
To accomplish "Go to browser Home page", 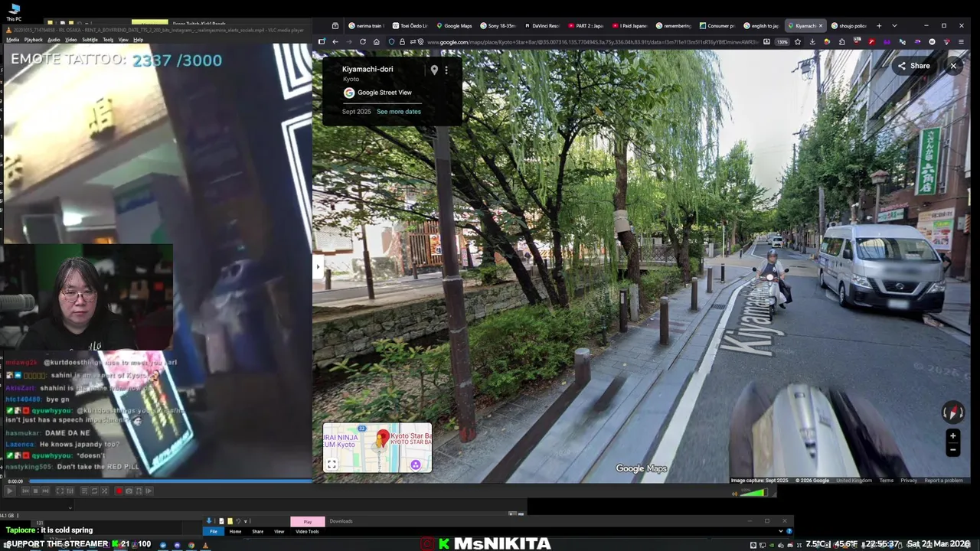I will pos(376,41).
